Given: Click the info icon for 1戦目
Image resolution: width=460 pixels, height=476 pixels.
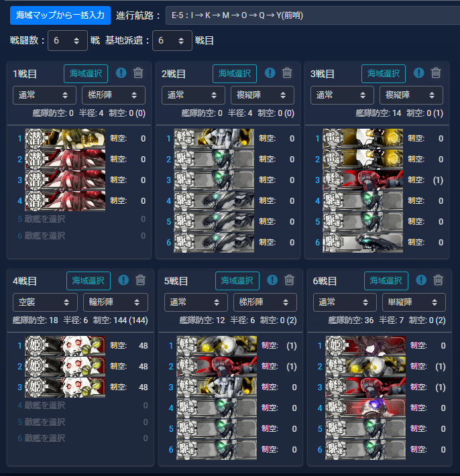Looking at the screenshot, I should pyautogui.click(x=121, y=73).
